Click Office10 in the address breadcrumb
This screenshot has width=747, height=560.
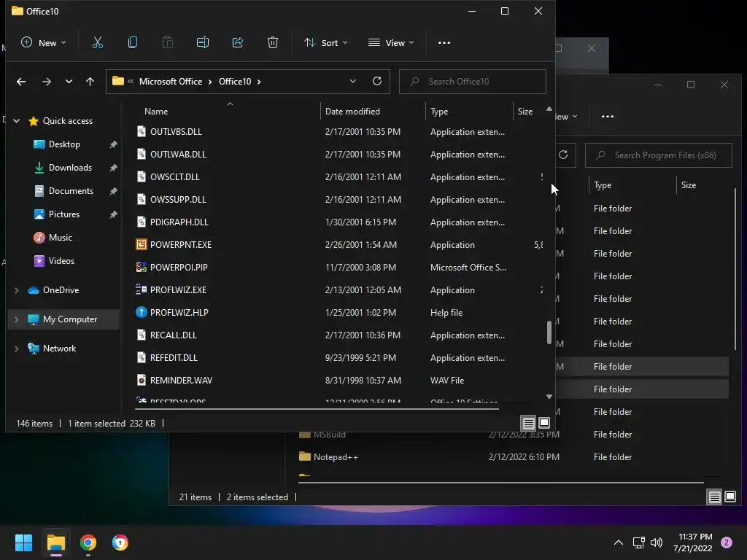(x=235, y=82)
